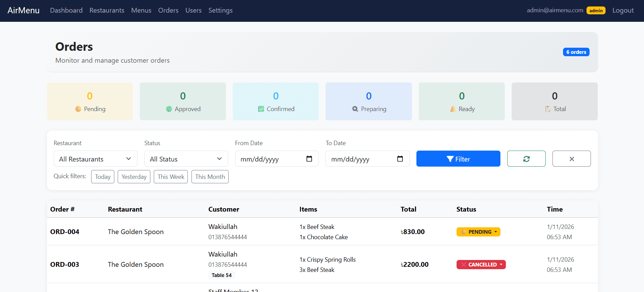Viewport: 644px width, 292px height.
Task: Click the Confirmed checkmark stat card
Action: coord(276,102)
